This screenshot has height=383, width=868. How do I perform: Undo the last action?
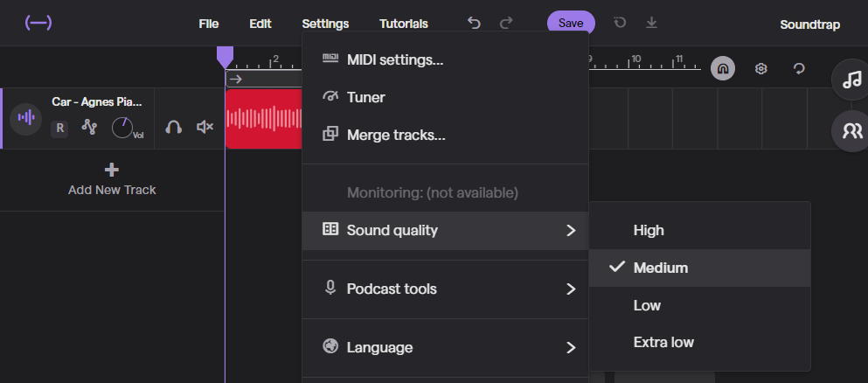point(474,24)
